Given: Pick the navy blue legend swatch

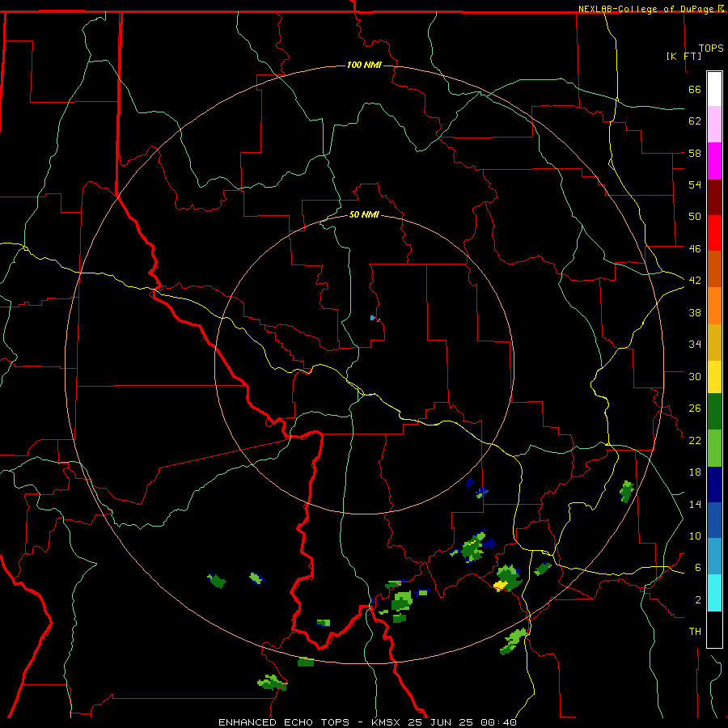Looking at the screenshot, I should (714, 485).
